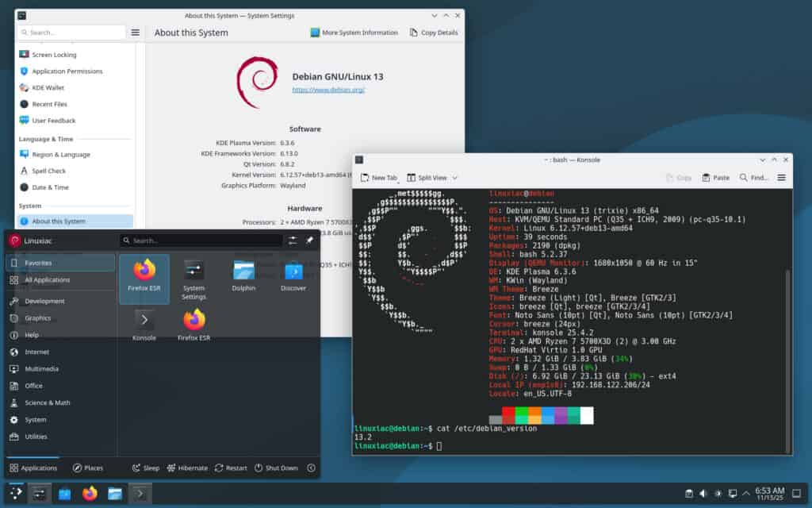Open System Settings from launcher Favorites
Viewport: 812px width, 508px height.
click(193, 279)
